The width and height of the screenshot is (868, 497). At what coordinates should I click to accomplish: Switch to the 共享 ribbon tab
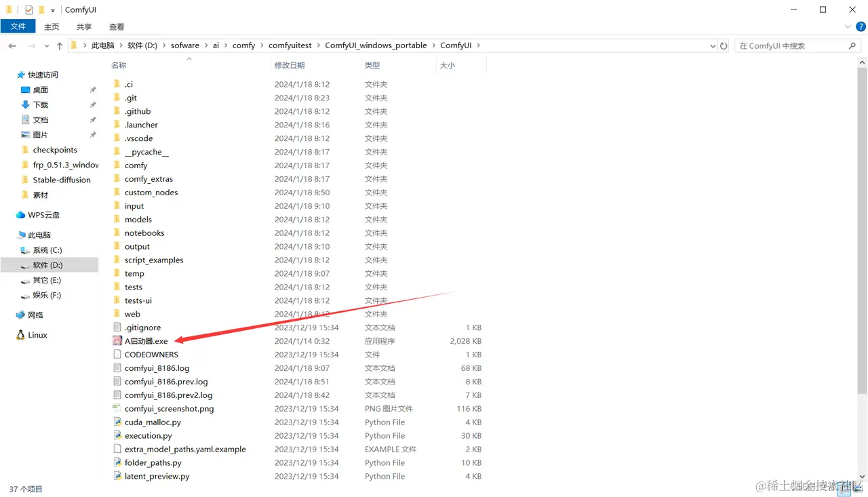(84, 26)
